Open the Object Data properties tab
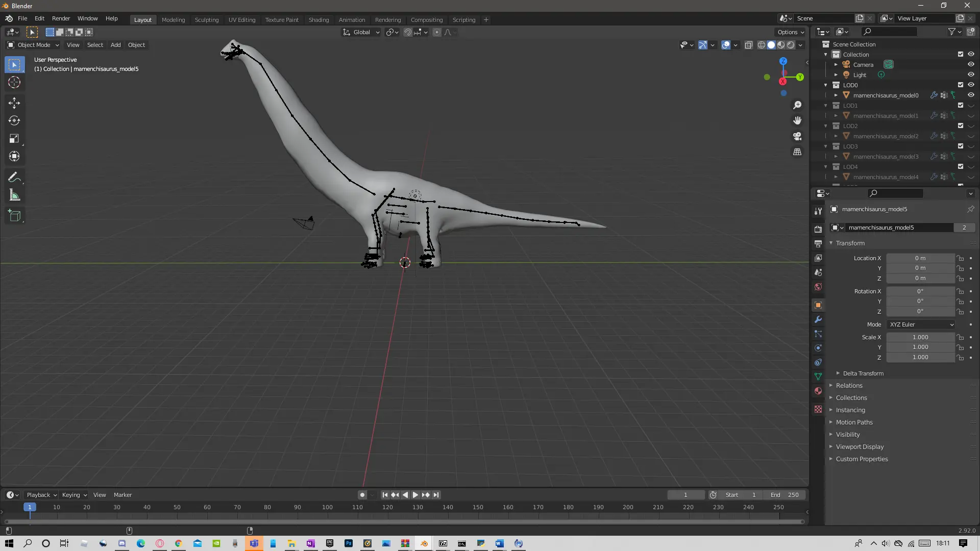 tap(818, 377)
